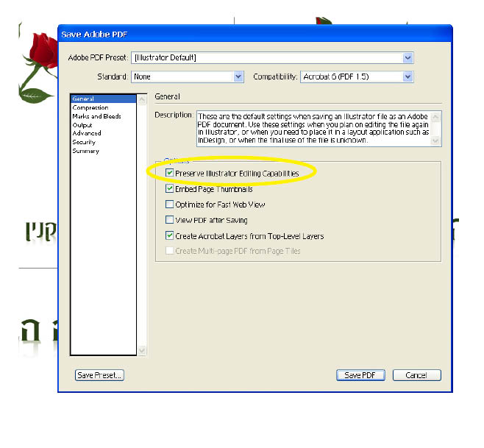Check View PDF after Saving
Screen dimensions: 484x448
tap(169, 219)
